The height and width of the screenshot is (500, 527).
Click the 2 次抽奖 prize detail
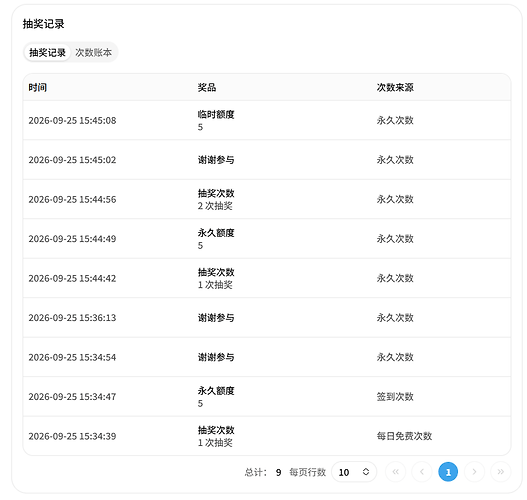[x=215, y=206]
